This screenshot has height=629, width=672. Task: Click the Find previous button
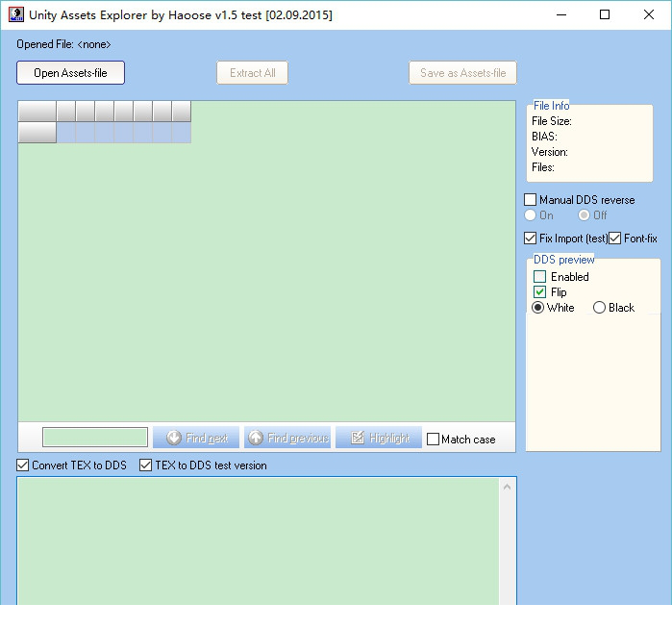[287, 438]
